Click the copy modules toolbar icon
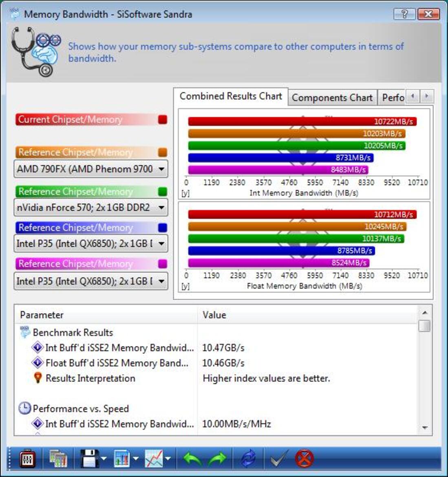 (x=58, y=458)
